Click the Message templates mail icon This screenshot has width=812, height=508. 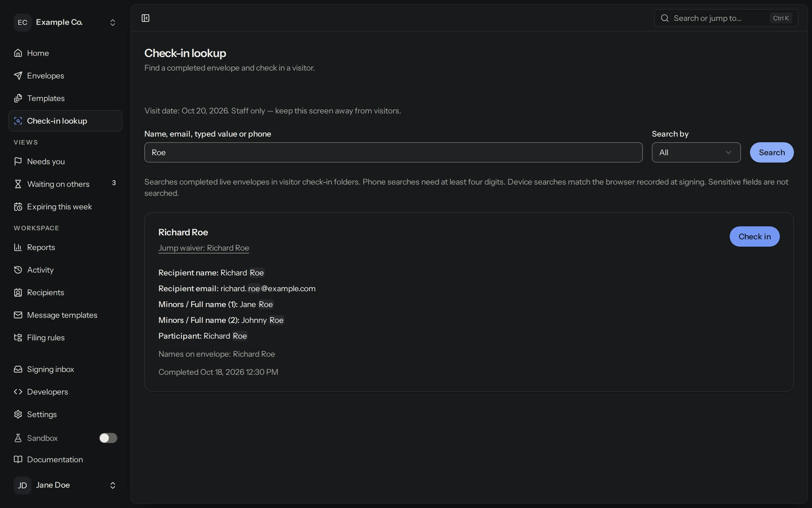pos(18,315)
